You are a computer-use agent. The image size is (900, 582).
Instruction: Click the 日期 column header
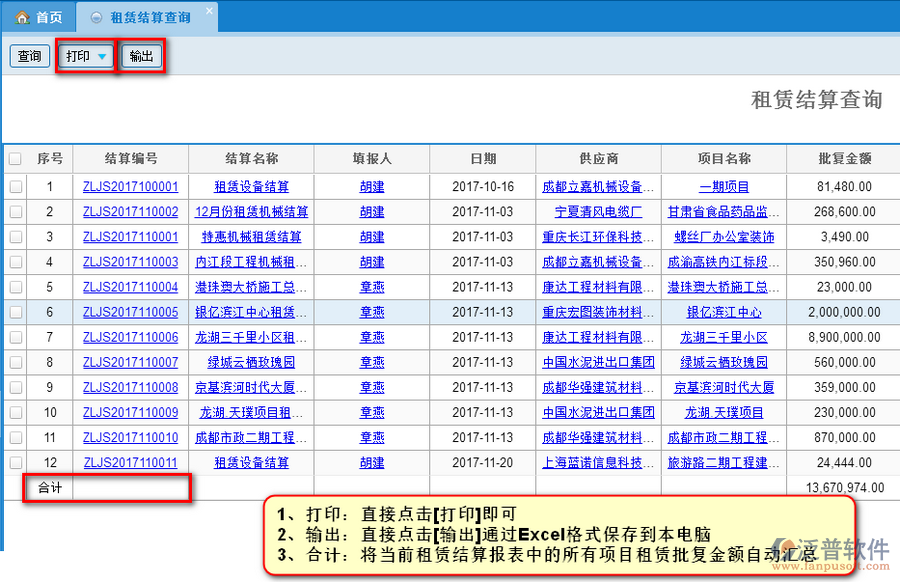coord(483,159)
